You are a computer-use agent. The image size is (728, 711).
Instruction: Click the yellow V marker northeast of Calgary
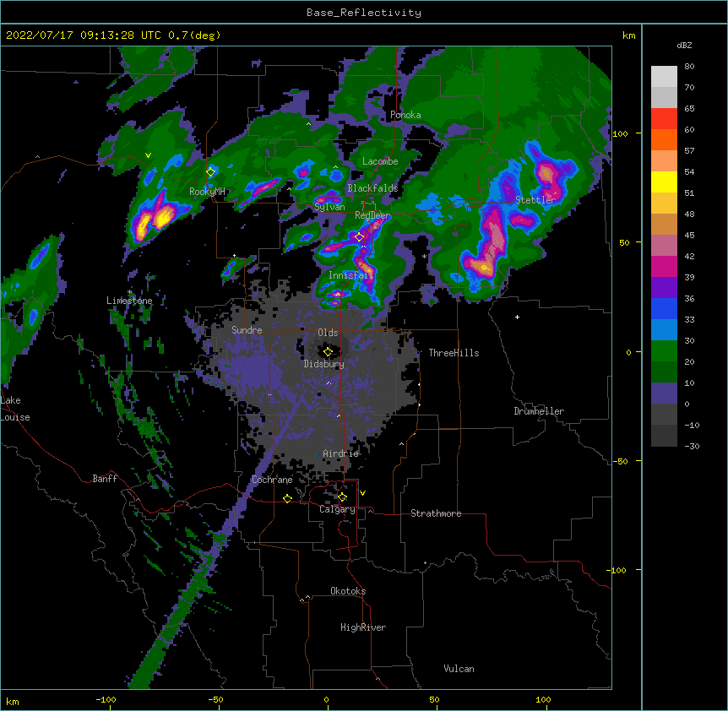tap(362, 493)
